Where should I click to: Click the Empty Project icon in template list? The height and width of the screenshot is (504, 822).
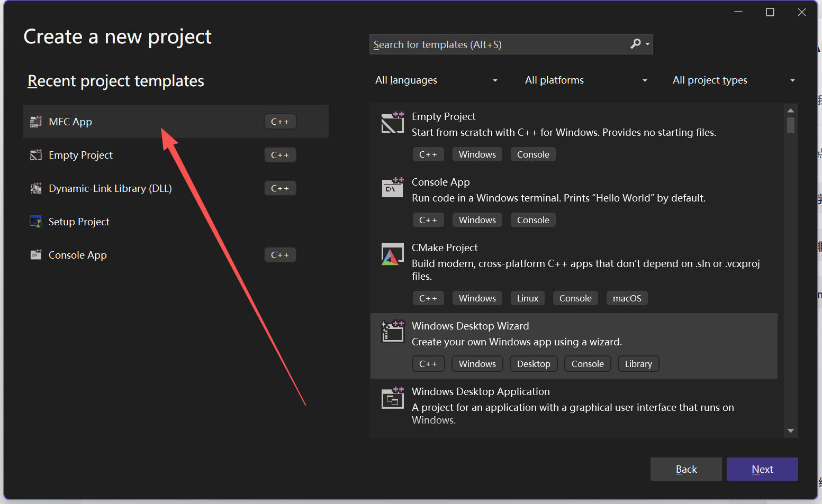pos(393,122)
